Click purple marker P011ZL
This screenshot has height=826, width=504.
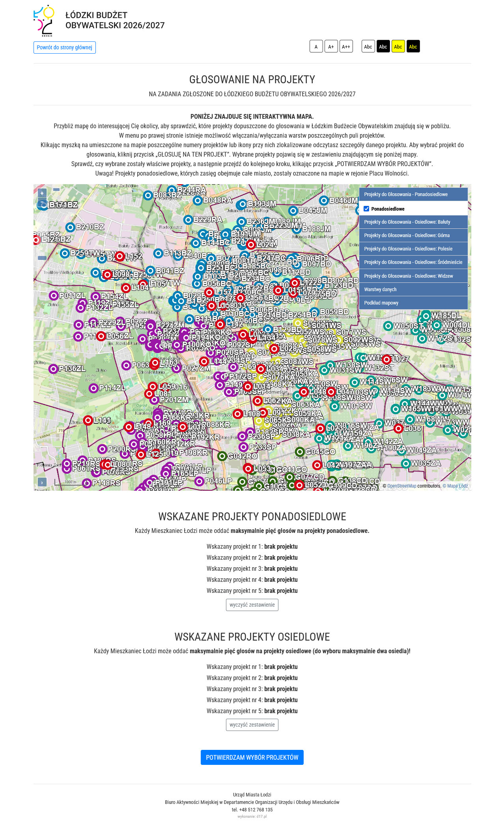(54, 295)
